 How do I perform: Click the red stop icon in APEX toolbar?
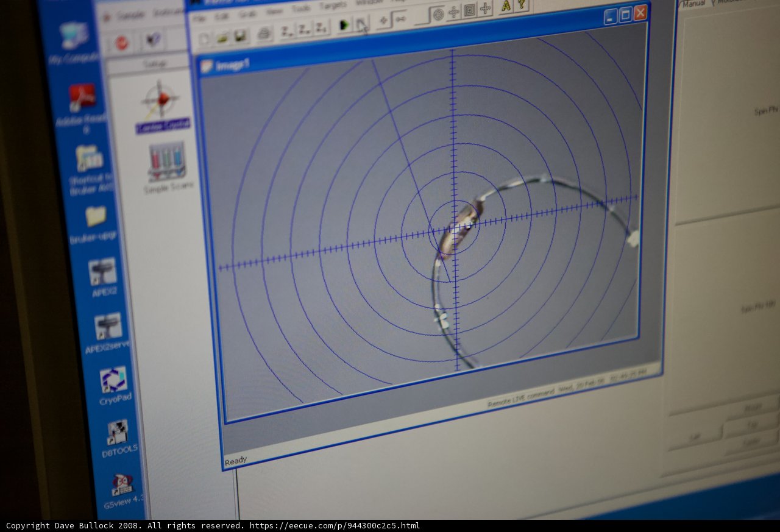(x=122, y=43)
